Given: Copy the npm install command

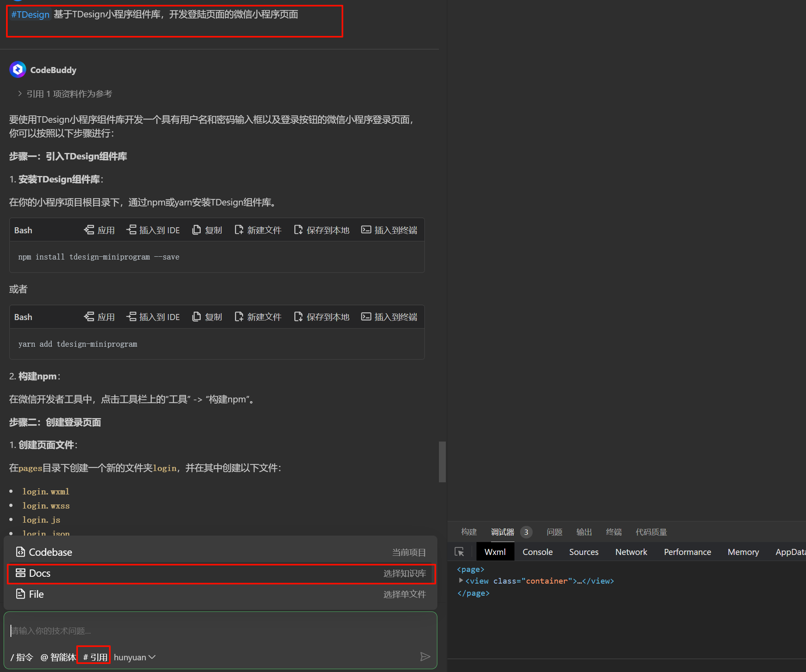Looking at the screenshot, I should point(207,230).
